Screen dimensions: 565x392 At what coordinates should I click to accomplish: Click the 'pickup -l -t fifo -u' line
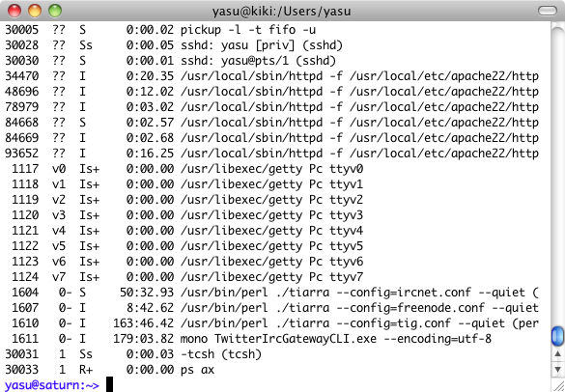click(160, 30)
